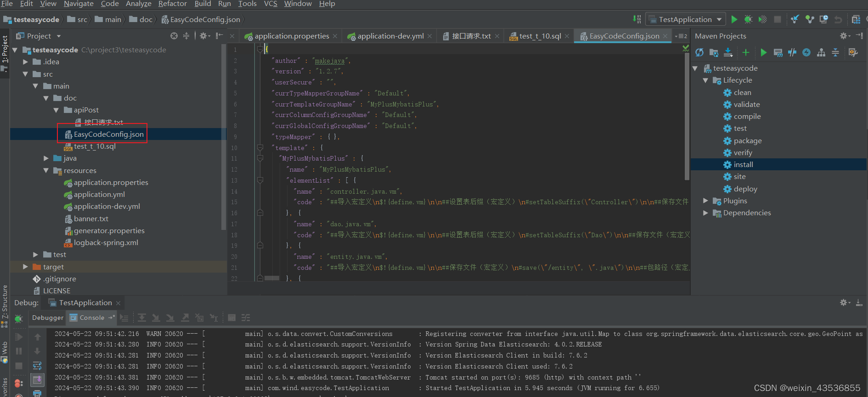Image resolution: width=868 pixels, height=397 pixels.
Task: Download Maven sources and documentation
Action: [x=728, y=52]
